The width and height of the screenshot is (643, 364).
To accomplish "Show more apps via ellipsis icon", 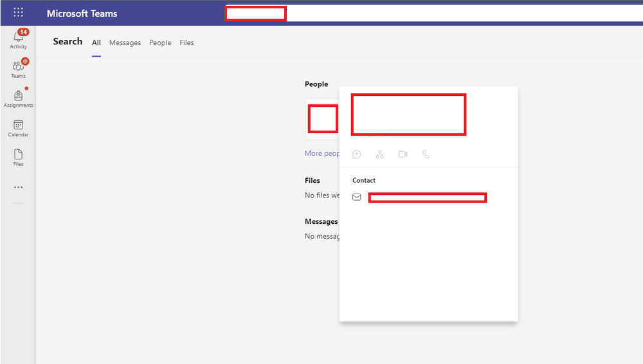I will pyautogui.click(x=19, y=187).
